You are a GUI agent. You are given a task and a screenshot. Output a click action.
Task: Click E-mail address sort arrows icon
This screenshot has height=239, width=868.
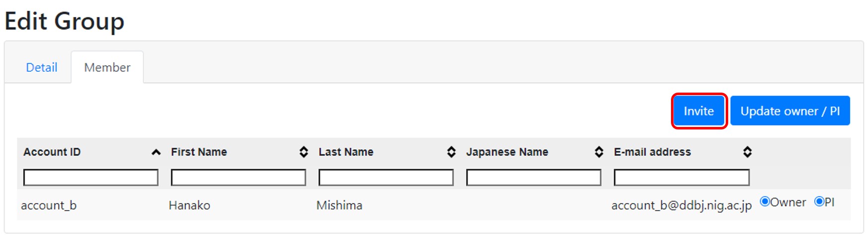tap(747, 152)
